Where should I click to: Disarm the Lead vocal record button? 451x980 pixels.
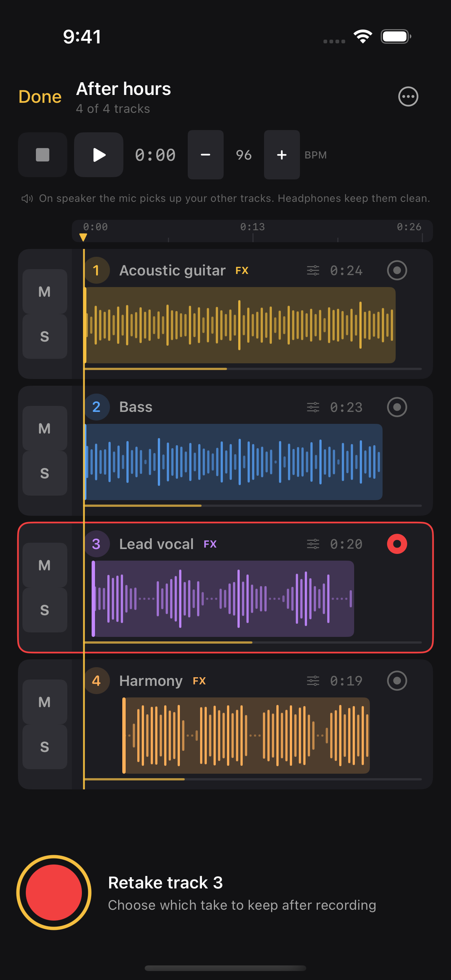pos(397,544)
